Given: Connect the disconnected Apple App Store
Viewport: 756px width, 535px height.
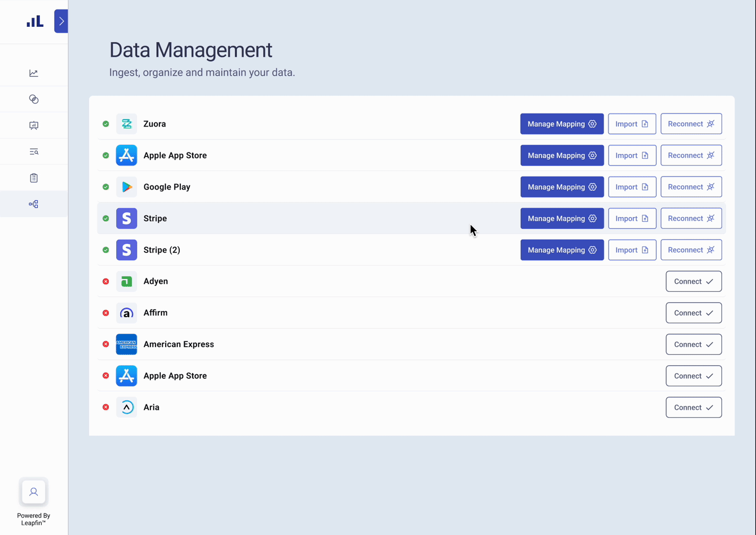Looking at the screenshot, I should (x=693, y=376).
